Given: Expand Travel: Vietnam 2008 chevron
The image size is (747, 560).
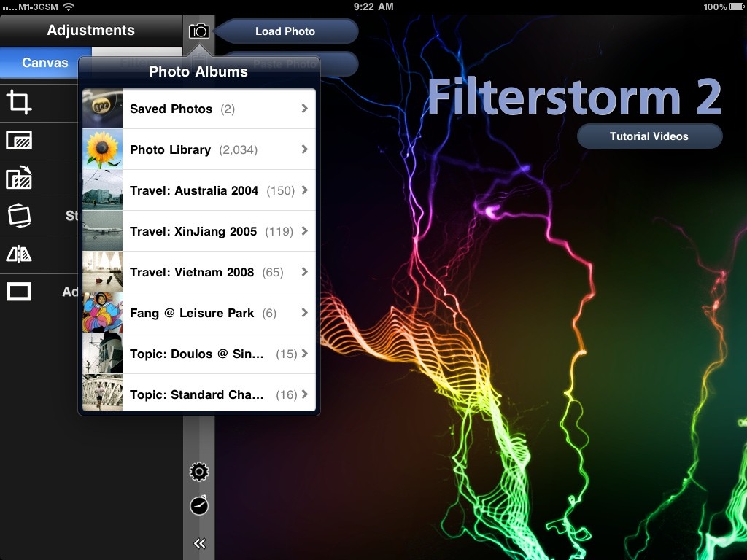Looking at the screenshot, I should [x=304, y=272].
